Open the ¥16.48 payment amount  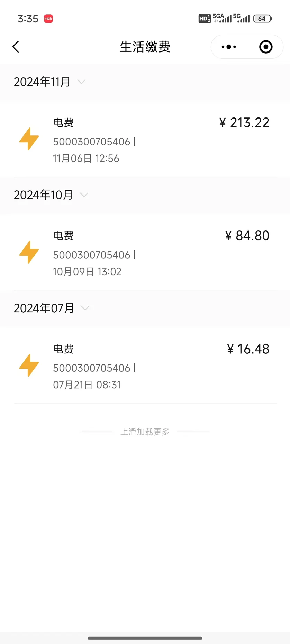click(248, 349)
